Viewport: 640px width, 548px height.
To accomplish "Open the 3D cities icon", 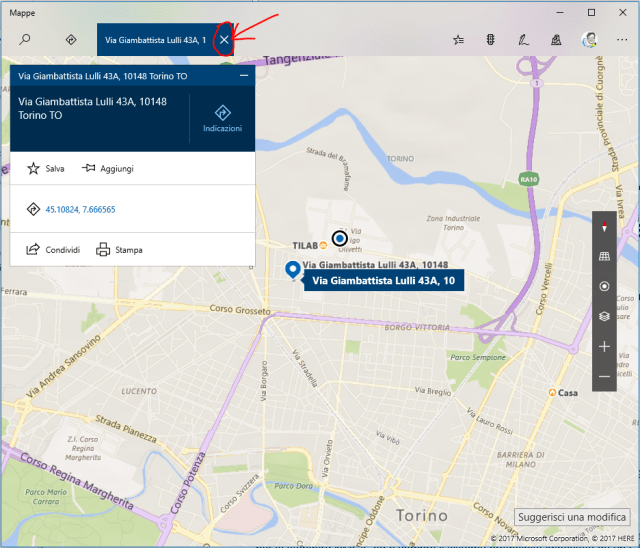I will tap(556, 40).
